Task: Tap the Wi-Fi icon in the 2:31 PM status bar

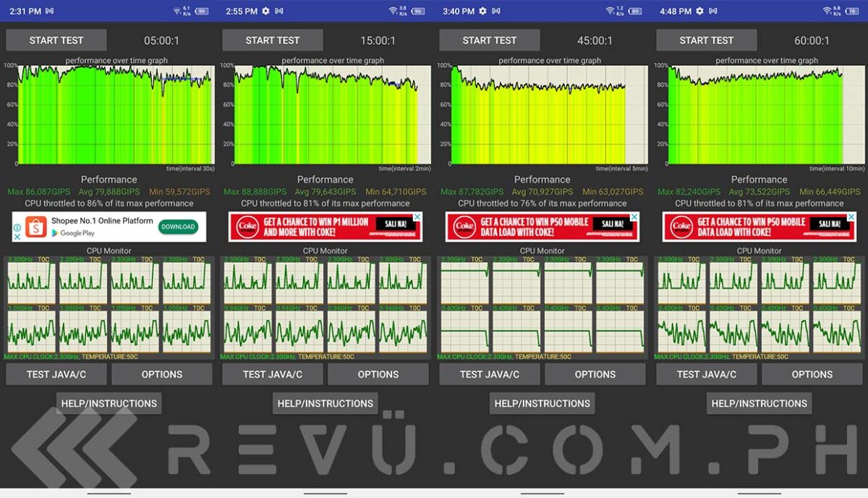Action: (x=177, y=12)
